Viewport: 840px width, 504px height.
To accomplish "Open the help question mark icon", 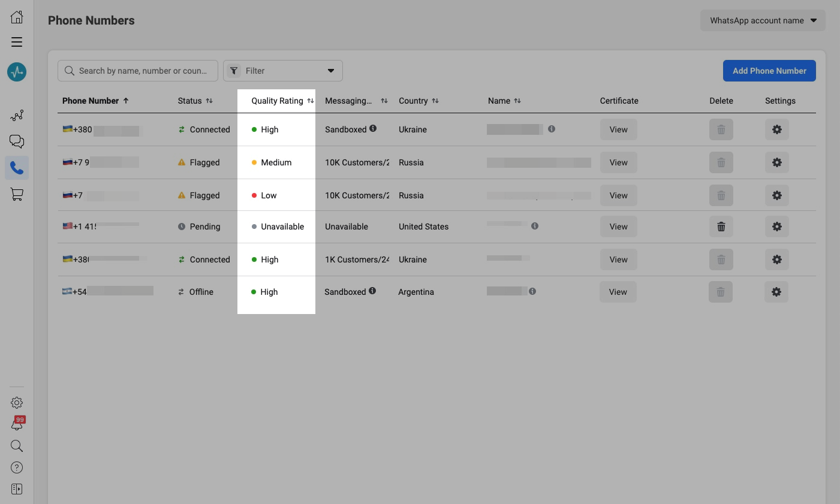I will [17, 467].
